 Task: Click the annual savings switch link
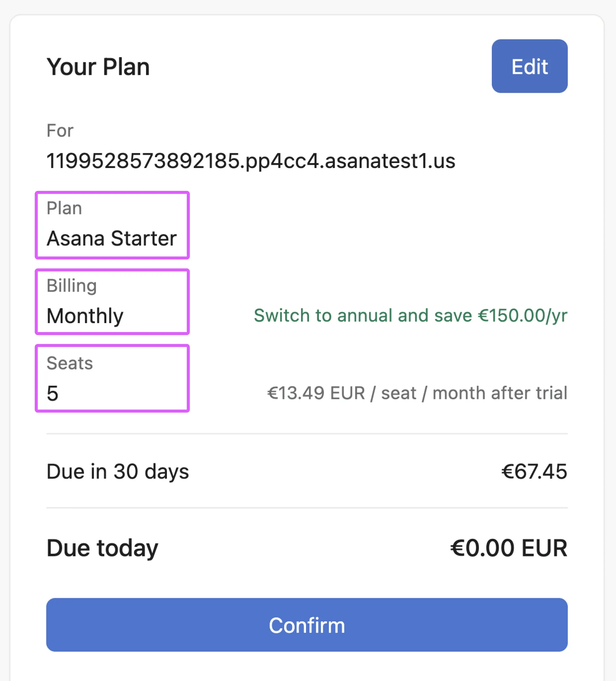tap(410, 315)
